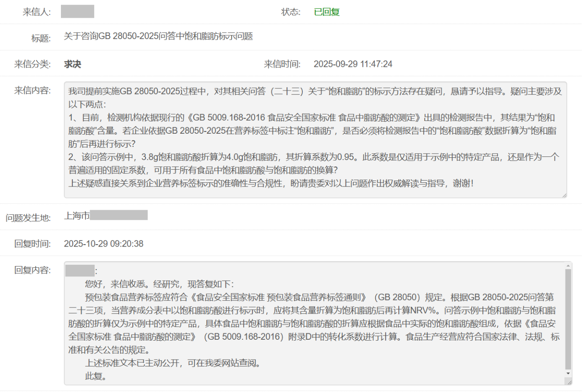Click the title 关于咨询GB 28050-2025问答中饱和脂肪标示问题
This screenshot has width=582, height=392.
pyautogui.click(x=158, y=37)
